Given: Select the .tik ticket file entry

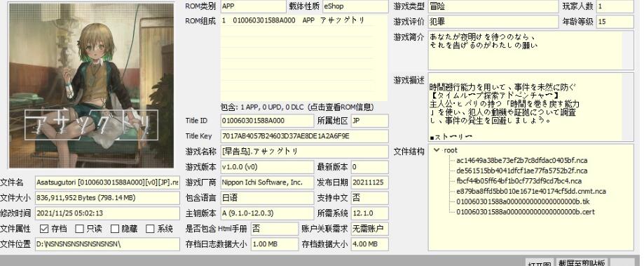Looking at the screenshot, I should 523,201.
